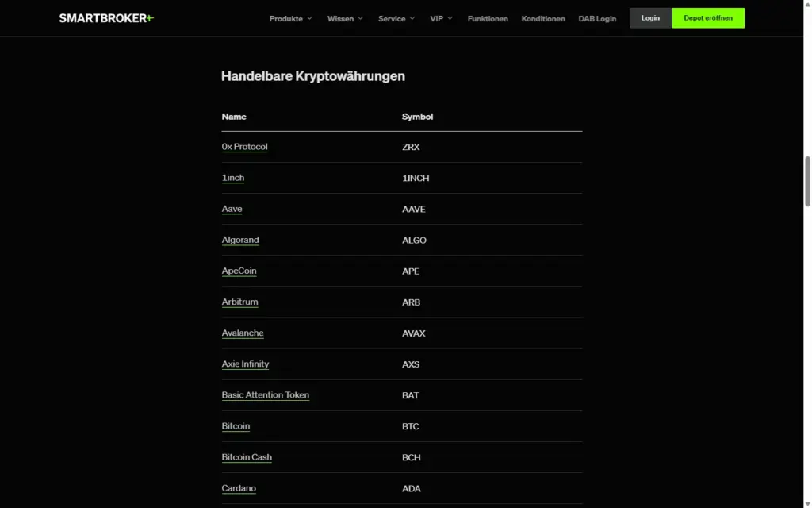Open the Wissen navigation item
Viewport: 812px width, 508px height.
[340, 19]
